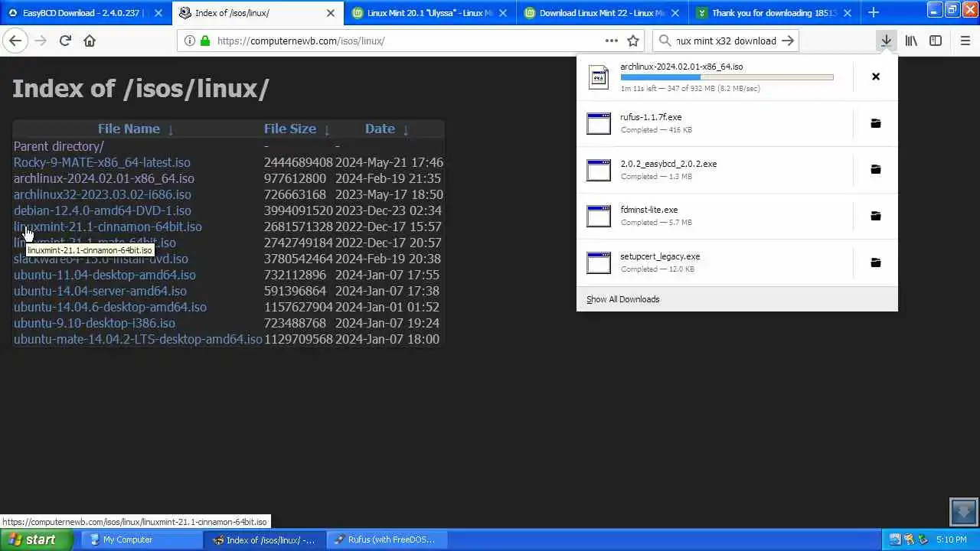This screenshot has width=980, height=551.
Task: Open folder containing fdminst-lite.exe
Action: (876, 216)
